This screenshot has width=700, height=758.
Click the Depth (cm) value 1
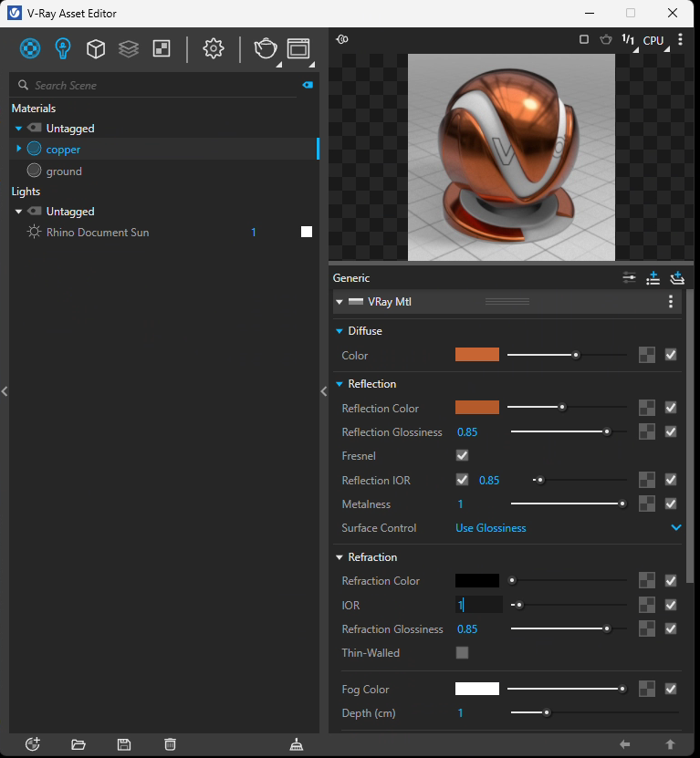(x=461, y=713)
